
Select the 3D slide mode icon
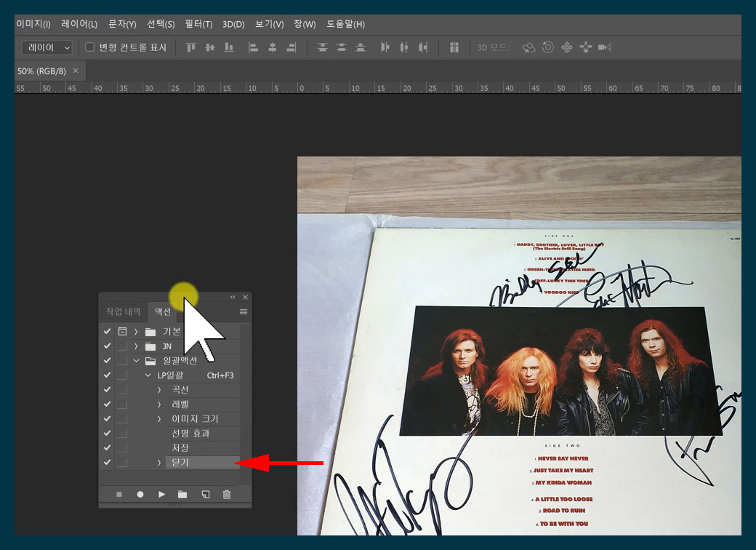click(x=585, y=47)
